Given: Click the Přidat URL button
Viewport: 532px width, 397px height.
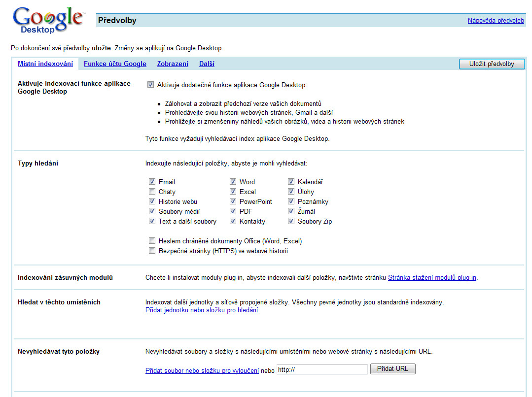Looking at the screenshot, I should [392, 368].
